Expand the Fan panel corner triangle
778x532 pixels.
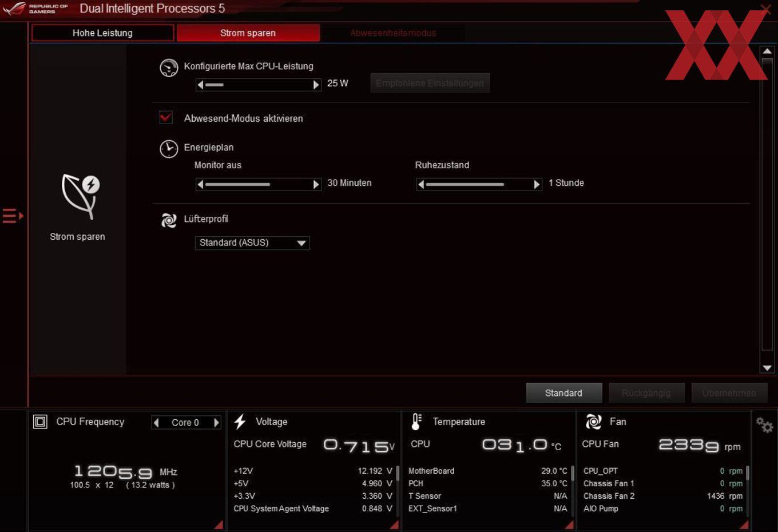[744, 525]
